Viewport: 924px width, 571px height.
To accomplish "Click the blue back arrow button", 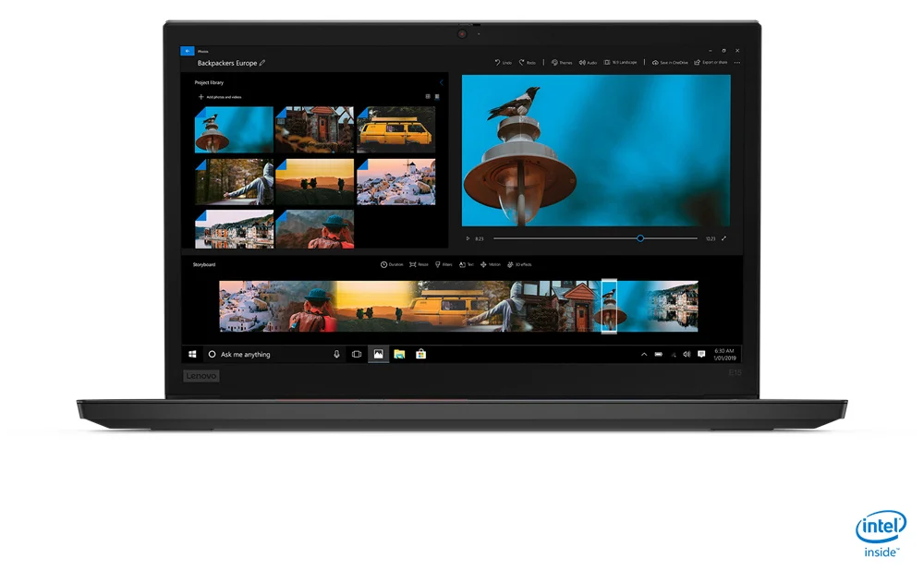I will [x=187, y=51].
